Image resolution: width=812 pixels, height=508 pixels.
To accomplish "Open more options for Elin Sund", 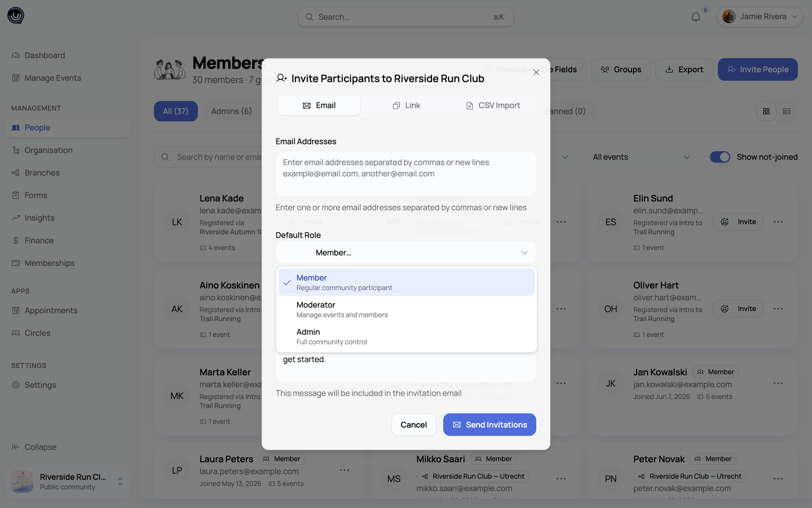I will [x=778, y=222].
